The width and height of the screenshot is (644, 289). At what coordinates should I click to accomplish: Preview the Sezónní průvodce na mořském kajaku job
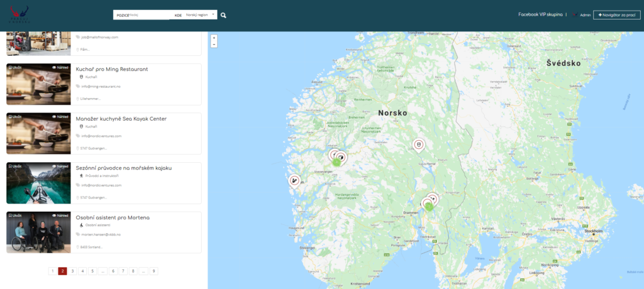click(x=60, y=166)
